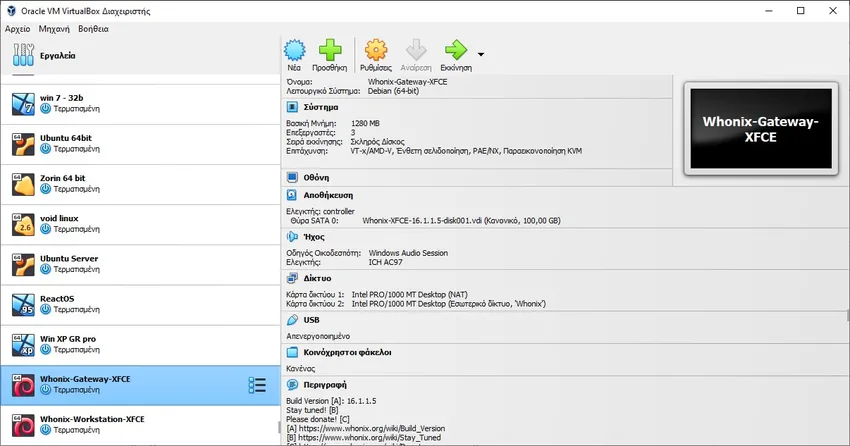Click the Σύστημα section chip icon
This screenshot has height=446, width=850.
tap(292, 107)
